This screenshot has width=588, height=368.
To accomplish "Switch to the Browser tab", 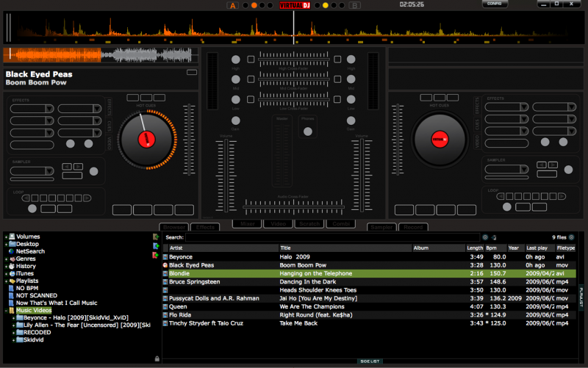I will [174, 227].
